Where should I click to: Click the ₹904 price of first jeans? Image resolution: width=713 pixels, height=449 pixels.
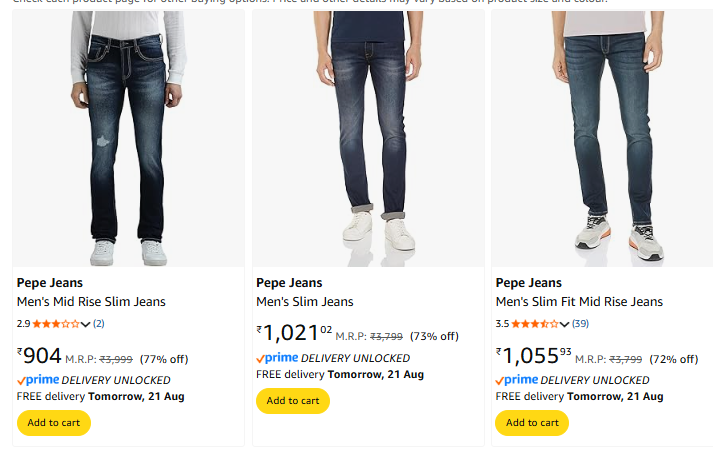[x=40, y=356]
